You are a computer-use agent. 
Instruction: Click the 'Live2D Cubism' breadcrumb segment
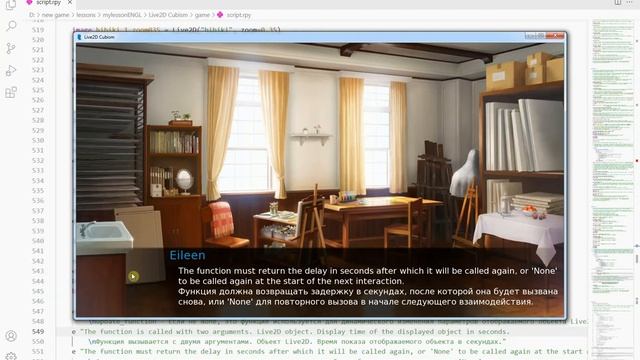(x=168, y=15)
